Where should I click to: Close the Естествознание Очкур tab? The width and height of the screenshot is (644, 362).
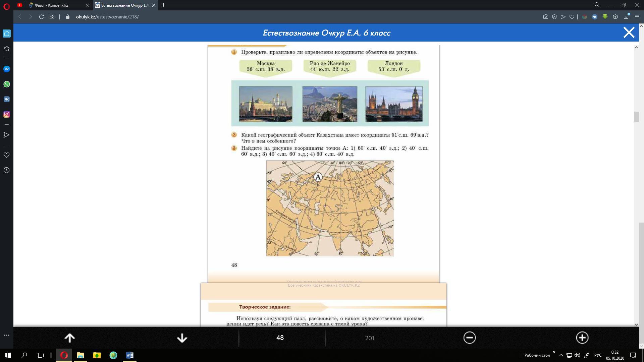point(154,5)
